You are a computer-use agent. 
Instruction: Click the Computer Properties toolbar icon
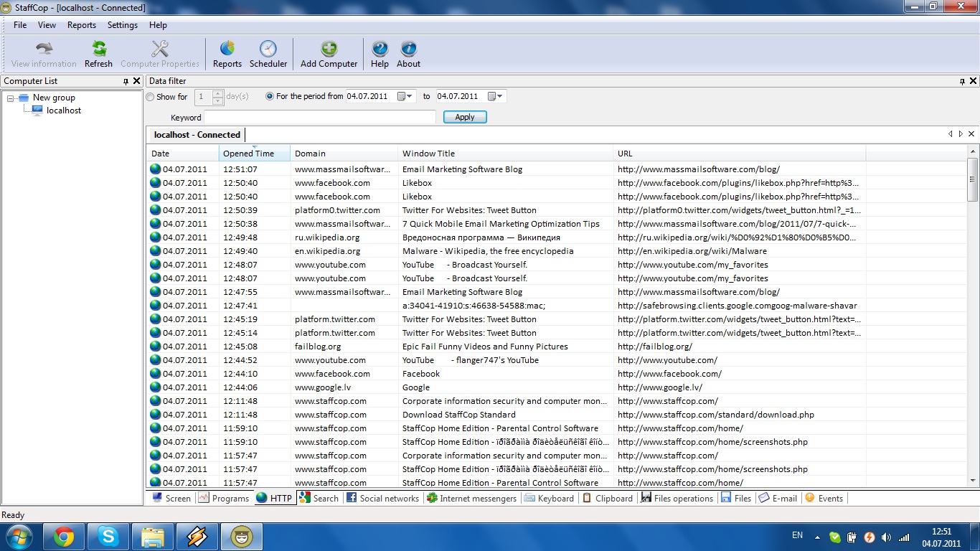click(x=160, y=54)
